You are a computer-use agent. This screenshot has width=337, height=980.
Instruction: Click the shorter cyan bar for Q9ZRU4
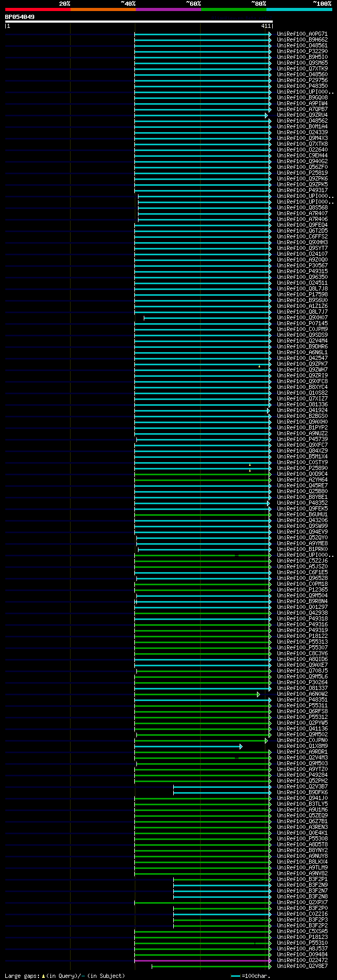pos(200,115)
